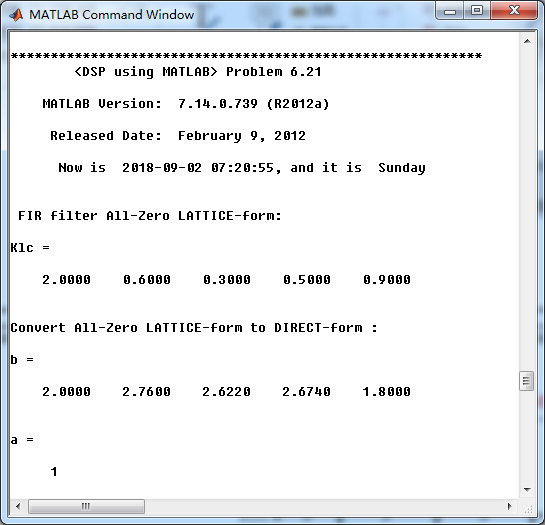The image size is (545, 525).
Task: Click the 'Klc =' variable label
Action: click(x=30, y=248)
